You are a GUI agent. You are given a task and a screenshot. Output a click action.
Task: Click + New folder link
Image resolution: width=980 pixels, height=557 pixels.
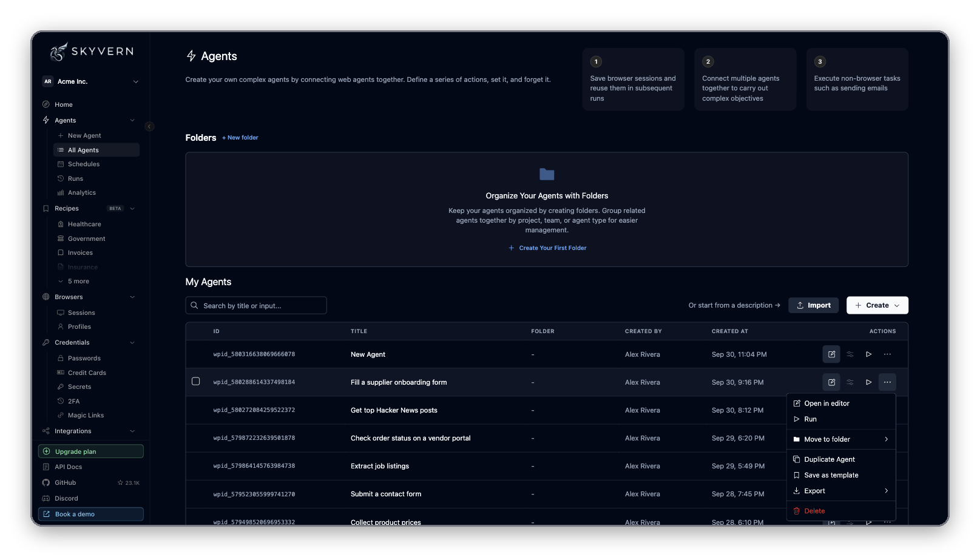click(240, 138)
